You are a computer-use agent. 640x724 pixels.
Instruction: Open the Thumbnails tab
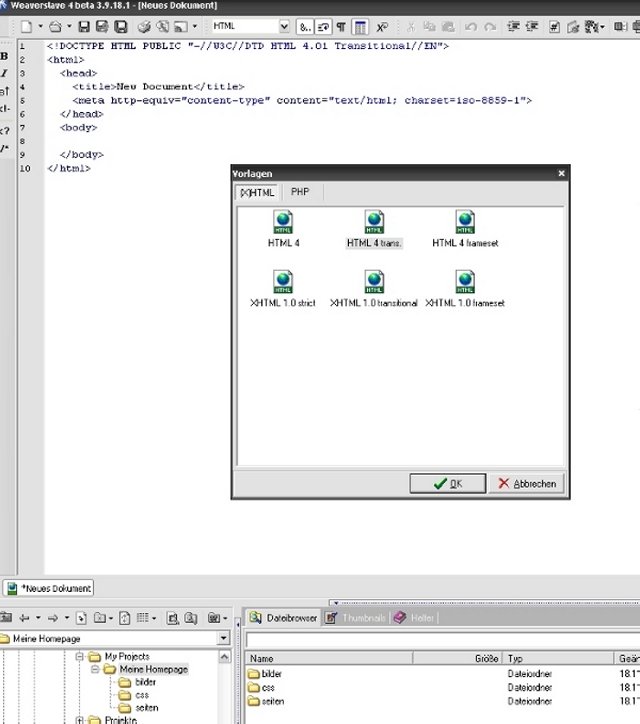(356, 618)
